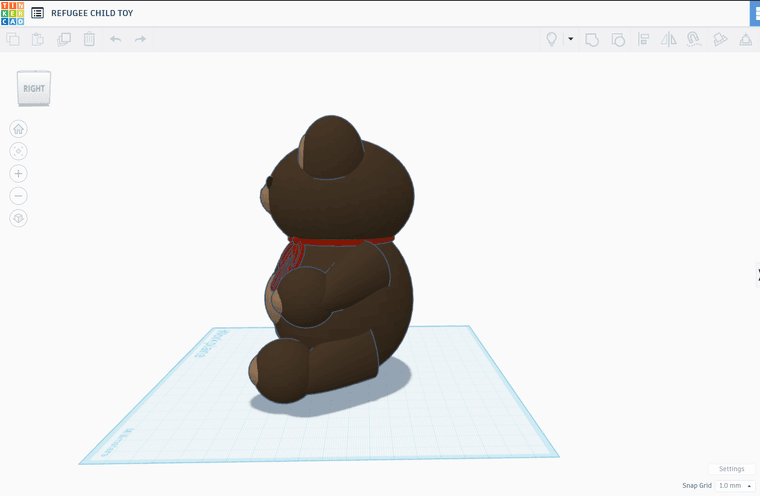The width and height of the screenshot is (760, 496).
Task: Toggle the show all lightbulb icon
Action: pos(552,39)
